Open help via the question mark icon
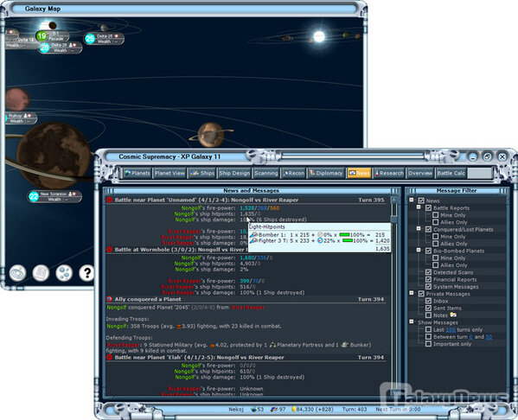Screen dimensions: 518x420 pyautogui.click(x=86, y=273)
